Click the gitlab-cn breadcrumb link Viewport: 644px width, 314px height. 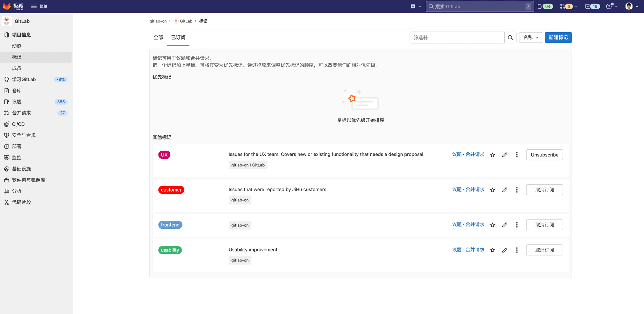[x=158, y=21]
